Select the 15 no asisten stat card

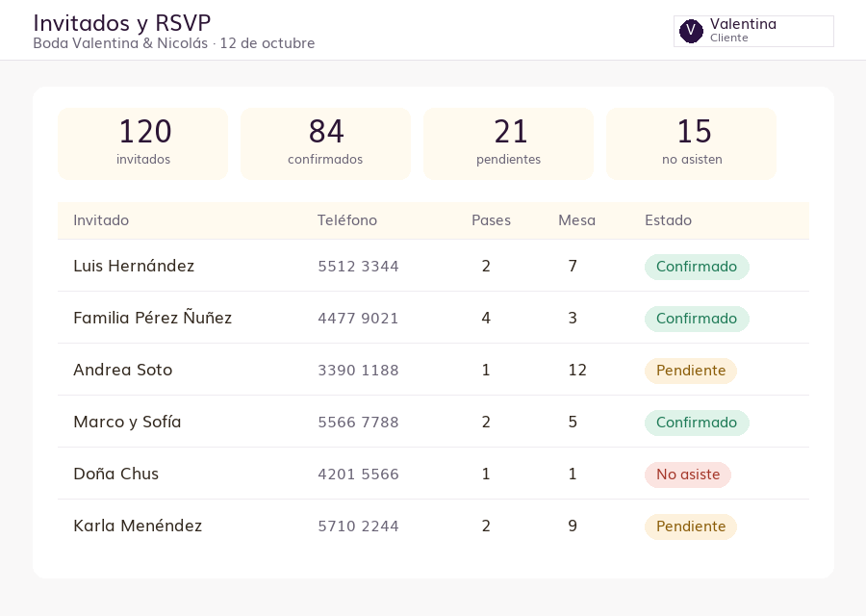tap(692, 143)
